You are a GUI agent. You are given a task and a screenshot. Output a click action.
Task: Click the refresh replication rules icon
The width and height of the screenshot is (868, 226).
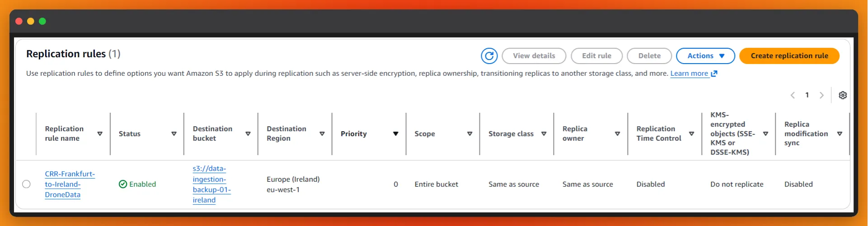tap(489, 56)
